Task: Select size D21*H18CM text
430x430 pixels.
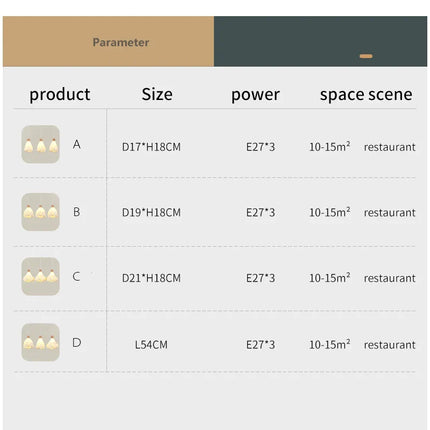Action: pos(151,278)
